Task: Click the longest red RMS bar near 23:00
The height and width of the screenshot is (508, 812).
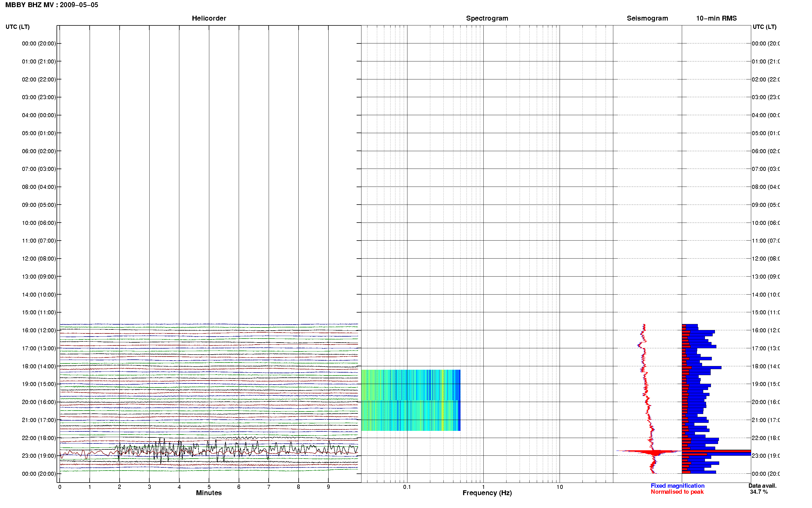Action: pos(716,451)
